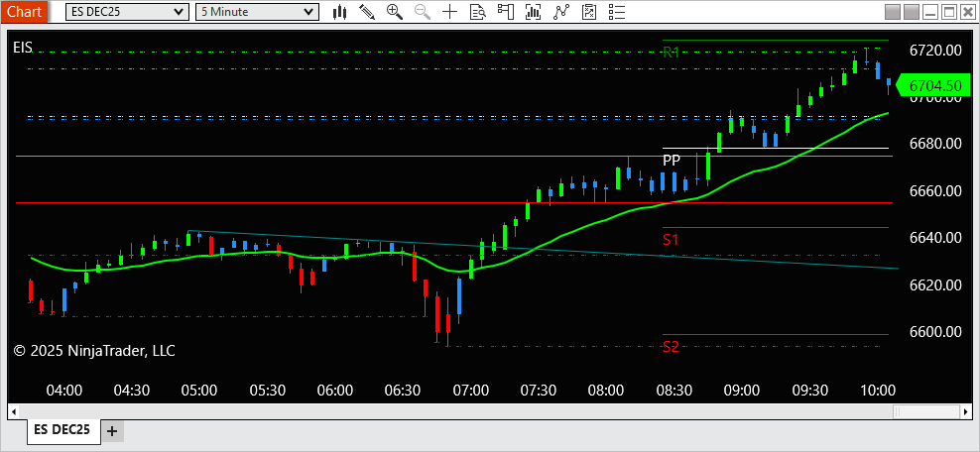The height and width of the screenshot is (452, 980).
Task: Open the bar type chart style icon
Action: point(339,11)
